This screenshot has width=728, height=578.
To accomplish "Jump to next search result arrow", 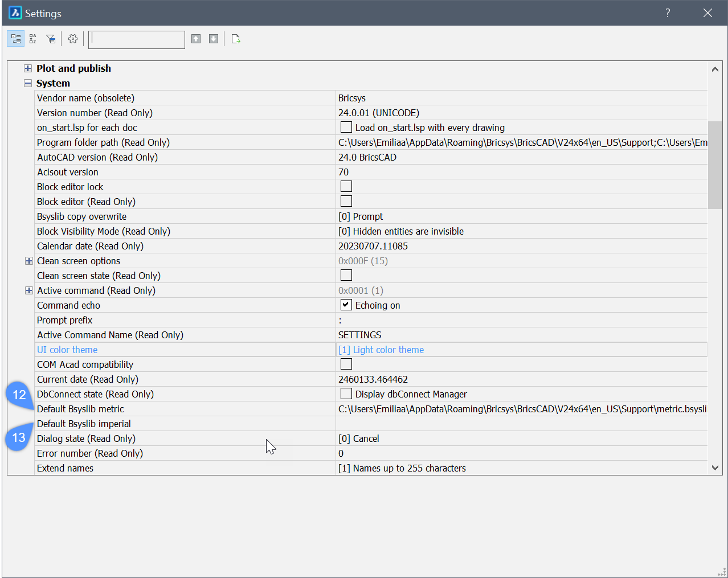I will [214, 39].
